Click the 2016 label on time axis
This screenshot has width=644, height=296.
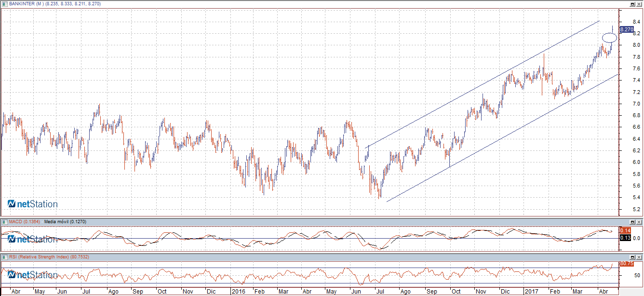tap(238, 292)
